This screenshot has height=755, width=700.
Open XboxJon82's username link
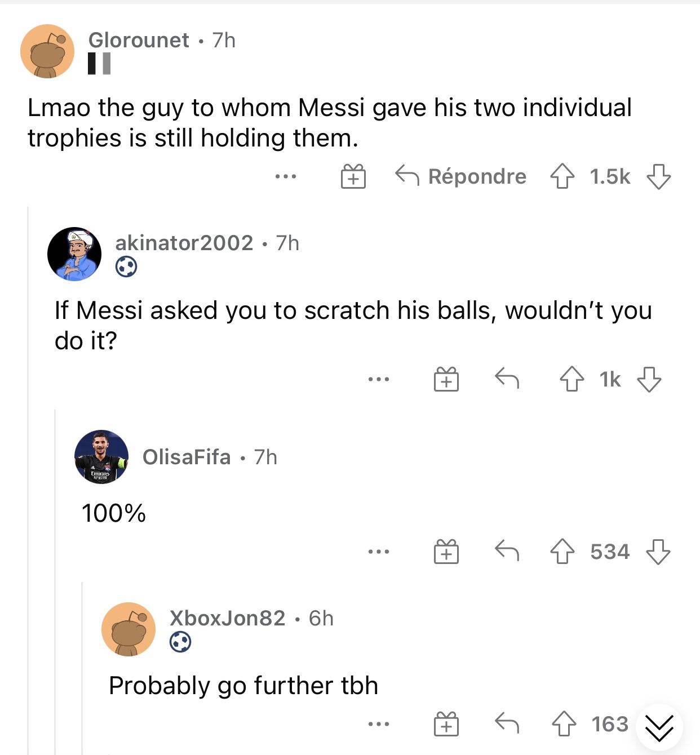tap(227, 618)
